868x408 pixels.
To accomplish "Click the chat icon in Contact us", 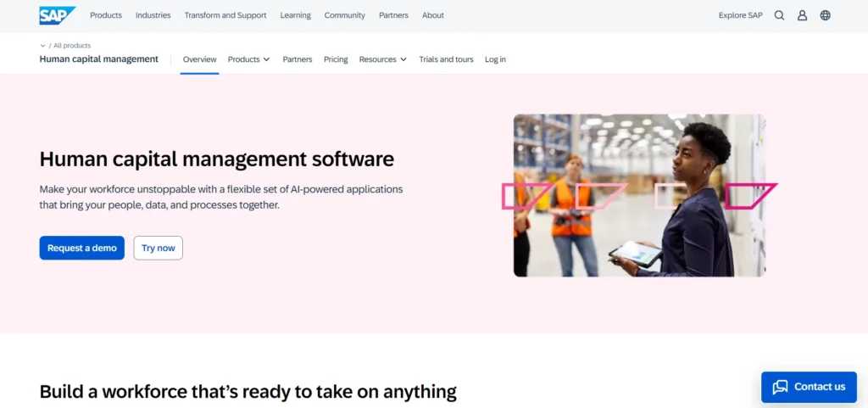I will [x=780, y=387].
